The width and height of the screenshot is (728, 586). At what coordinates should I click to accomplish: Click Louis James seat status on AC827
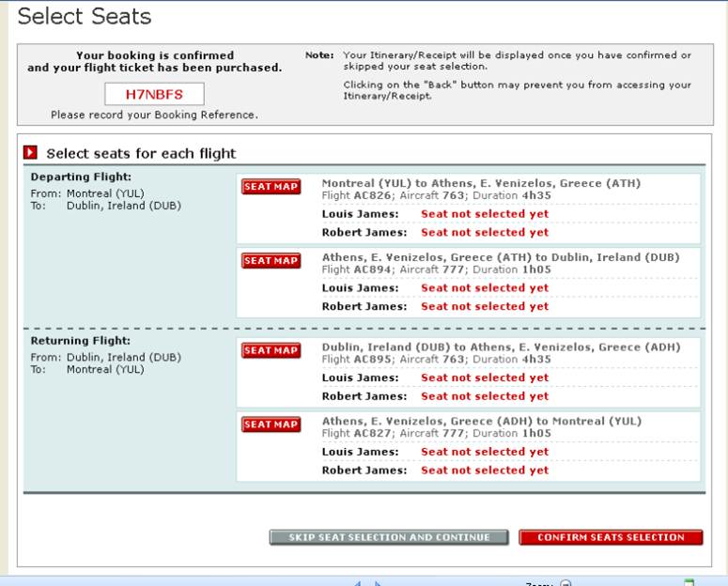click(485, 452)
